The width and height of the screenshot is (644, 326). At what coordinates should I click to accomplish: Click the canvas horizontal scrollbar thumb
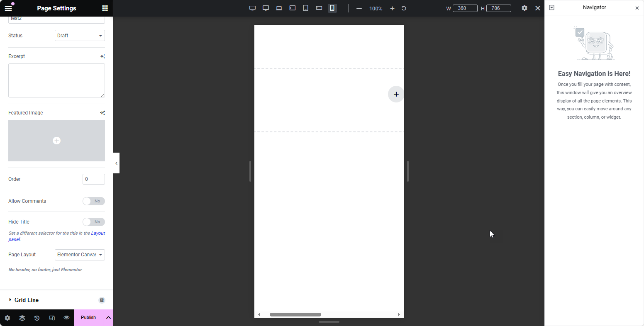pos(295,314)
